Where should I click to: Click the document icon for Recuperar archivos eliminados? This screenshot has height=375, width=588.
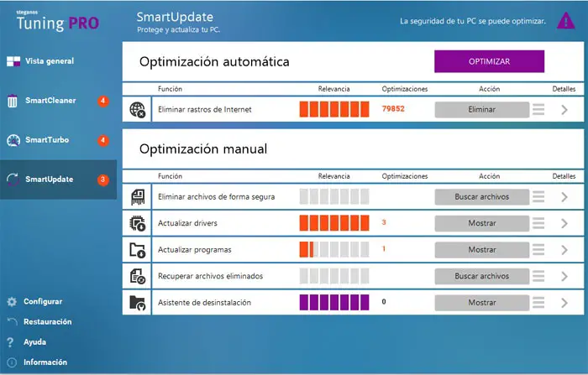(138, 276)
